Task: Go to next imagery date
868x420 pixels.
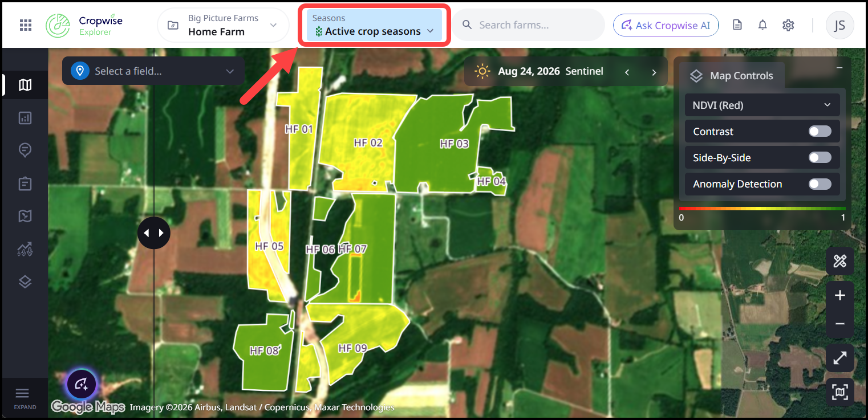Action: 654,72
